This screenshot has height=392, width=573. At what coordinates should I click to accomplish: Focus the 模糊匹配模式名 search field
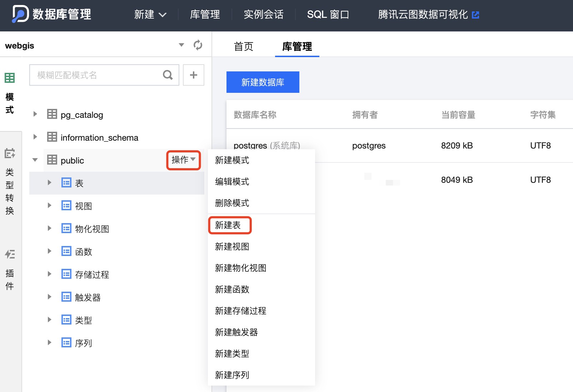click(x=104, y=75)
